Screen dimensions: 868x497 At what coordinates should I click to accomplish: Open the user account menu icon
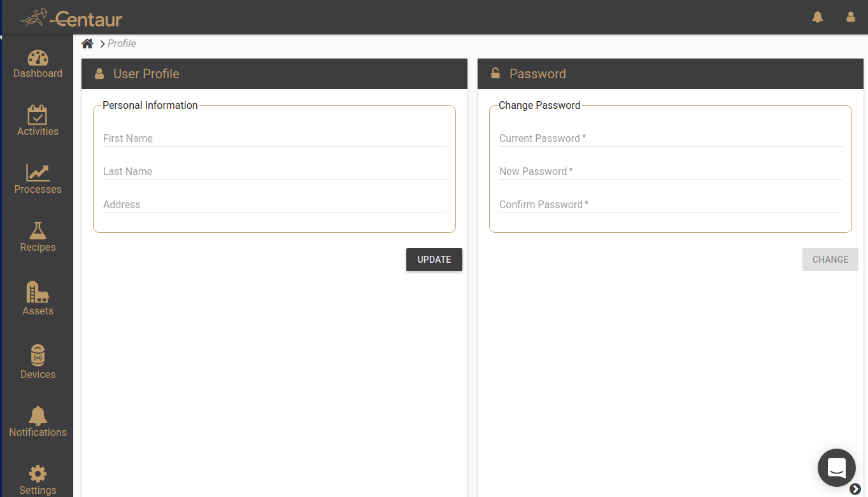click(x=850, y=17)
